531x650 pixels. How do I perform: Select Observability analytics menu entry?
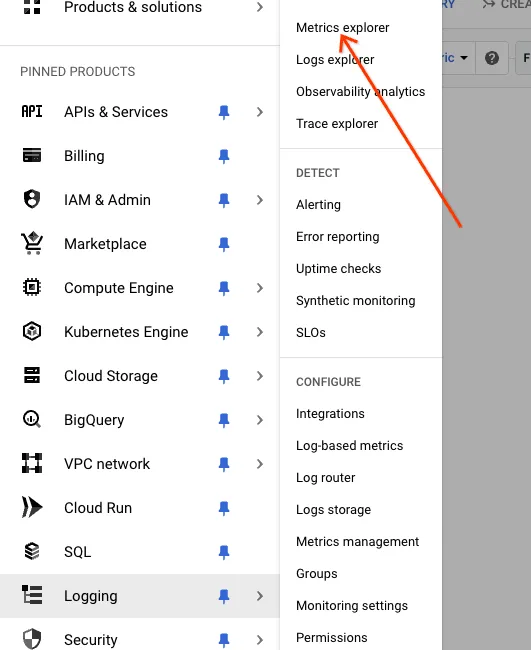tap(360, 91)
